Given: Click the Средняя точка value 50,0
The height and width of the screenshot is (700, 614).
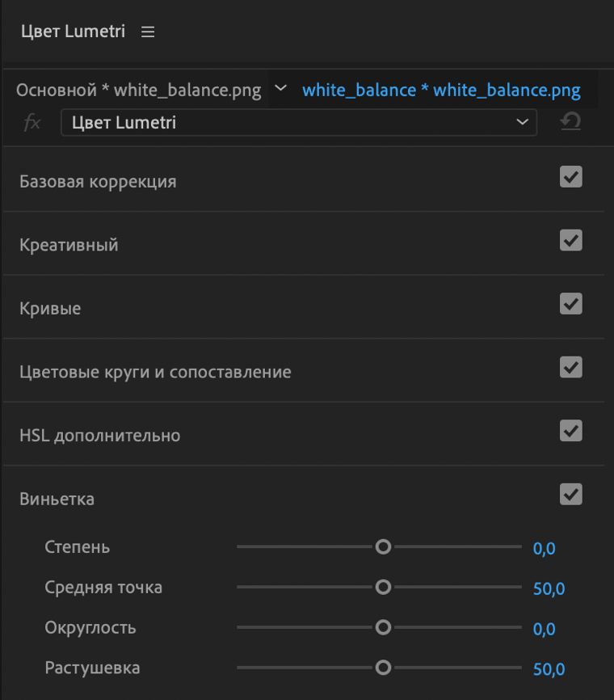Looking at the screenshot, I should tap(549, 588).
